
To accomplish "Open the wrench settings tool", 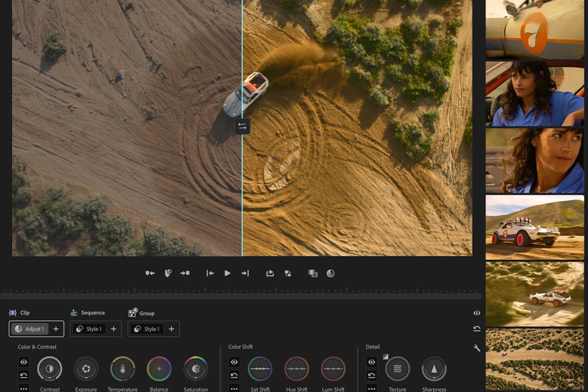I will coord(477,348).
